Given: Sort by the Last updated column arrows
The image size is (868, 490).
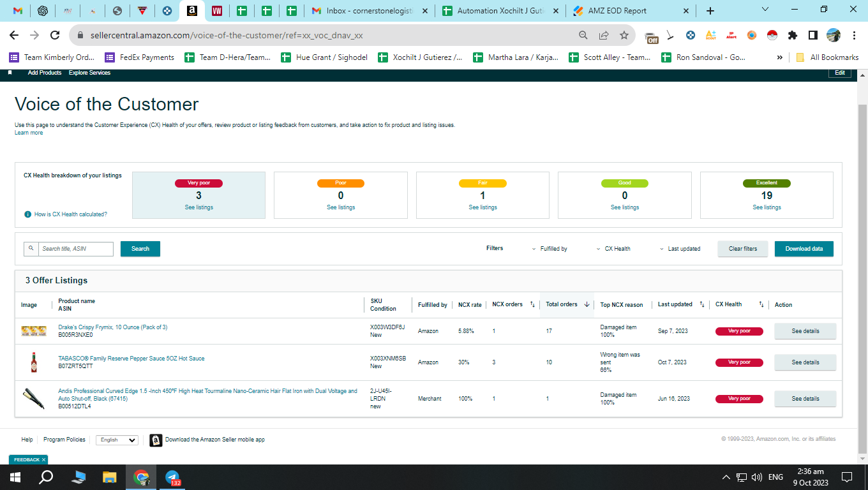Looking at the screenshot, I should [x=702, y=304].
